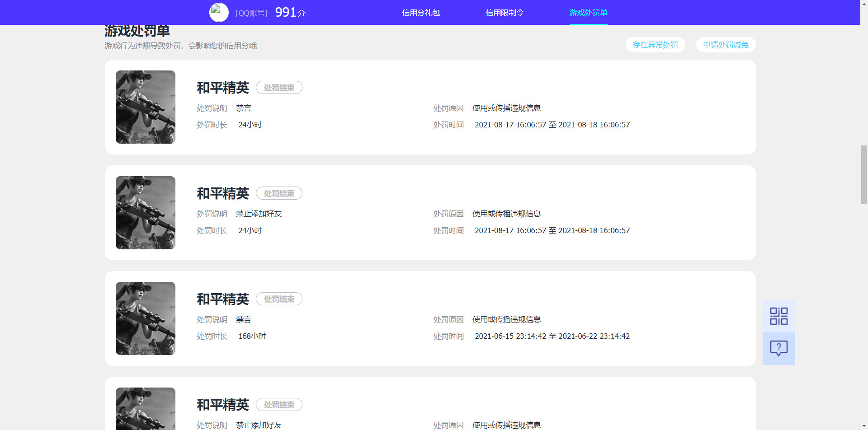This screenshot has height=430, width=868.
Task: Click the 和平精英 title of the first 禁言 24小时 card
Action: pyautogui.click(x=223, y=88)
